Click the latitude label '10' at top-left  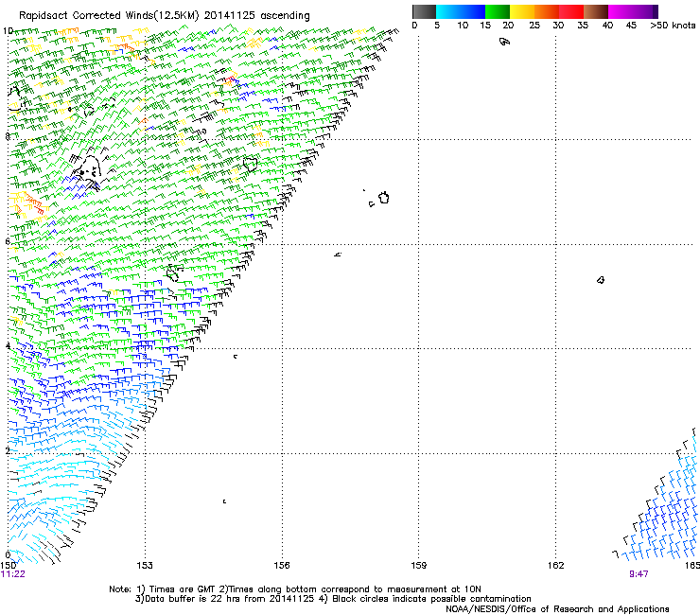(8, 31)
